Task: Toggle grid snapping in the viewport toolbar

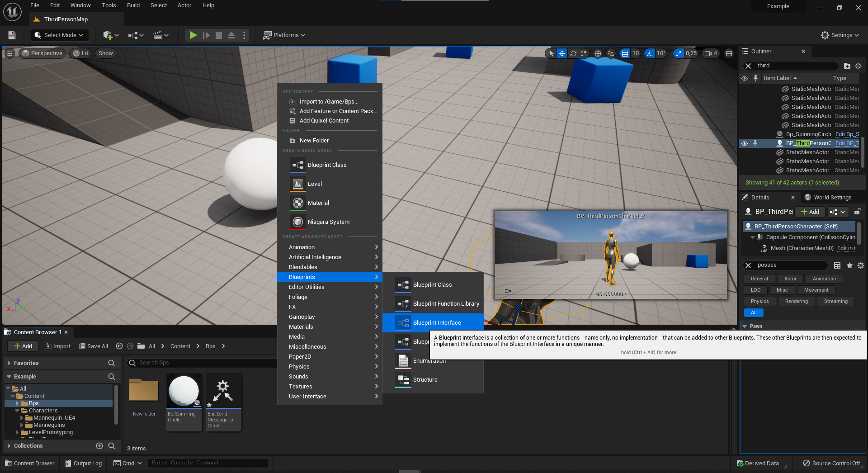Action: coord(625,53)
